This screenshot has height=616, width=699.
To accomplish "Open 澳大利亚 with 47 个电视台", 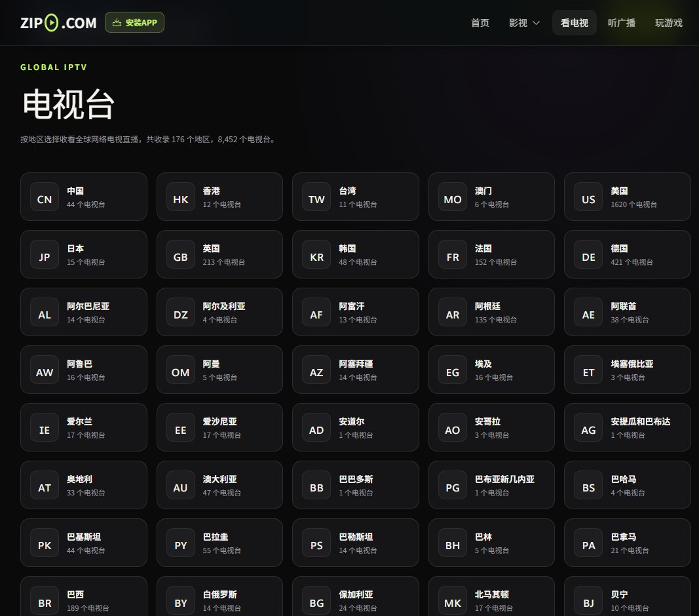I will coord(219,485).
